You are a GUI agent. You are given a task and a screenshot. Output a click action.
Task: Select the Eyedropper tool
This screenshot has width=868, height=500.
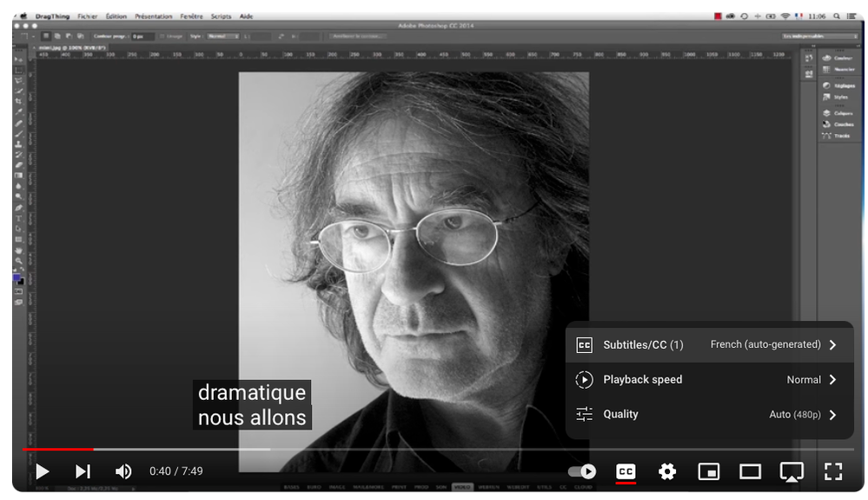click(19, 112)
